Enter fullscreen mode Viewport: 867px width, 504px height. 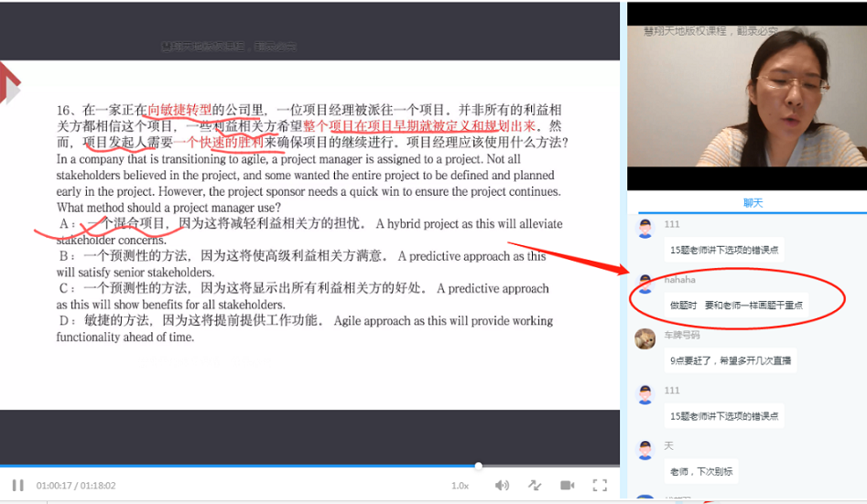coord(600,485)
